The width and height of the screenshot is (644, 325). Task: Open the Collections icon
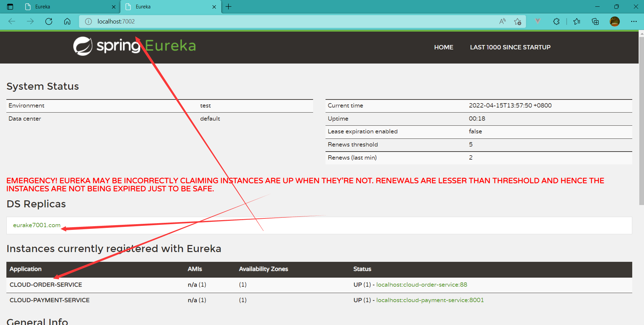595,22
